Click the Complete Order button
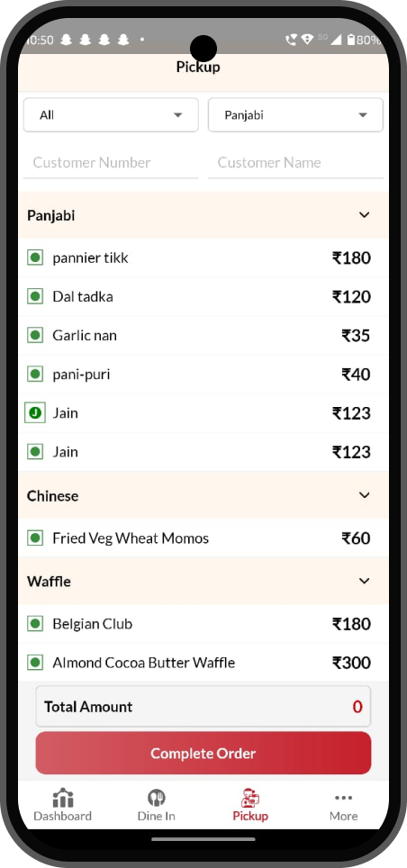This screenshot has height=868, width=407. (x=203, y=753)
